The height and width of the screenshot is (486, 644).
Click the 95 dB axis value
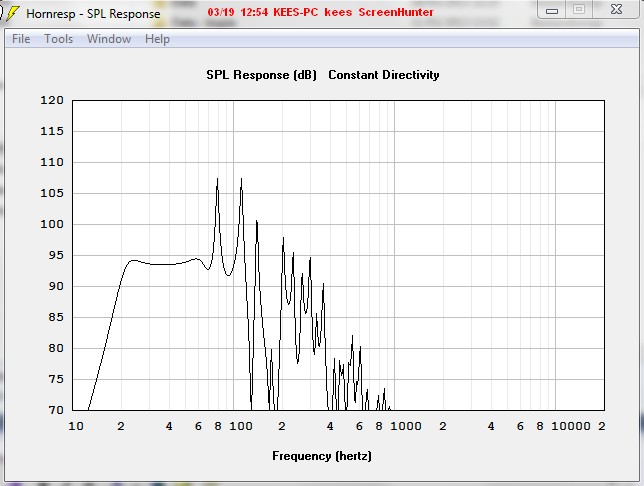point(56,255)
